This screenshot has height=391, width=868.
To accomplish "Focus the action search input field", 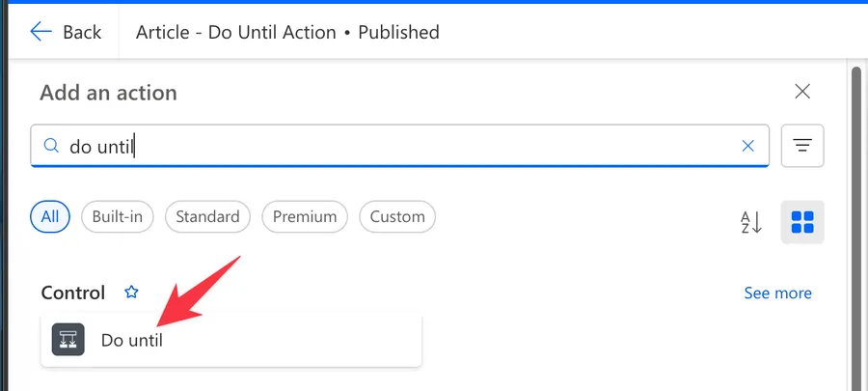I will click(x=386, y=146).
